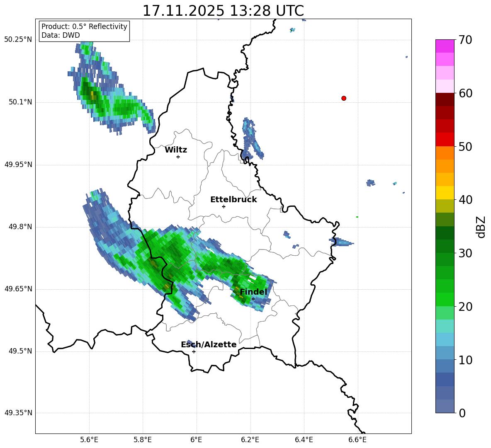The height and width of the screenshot is (448, 491).
Task: Click the bright red 50 dBZ colorbar segment
Action: (x=445, y=139)
